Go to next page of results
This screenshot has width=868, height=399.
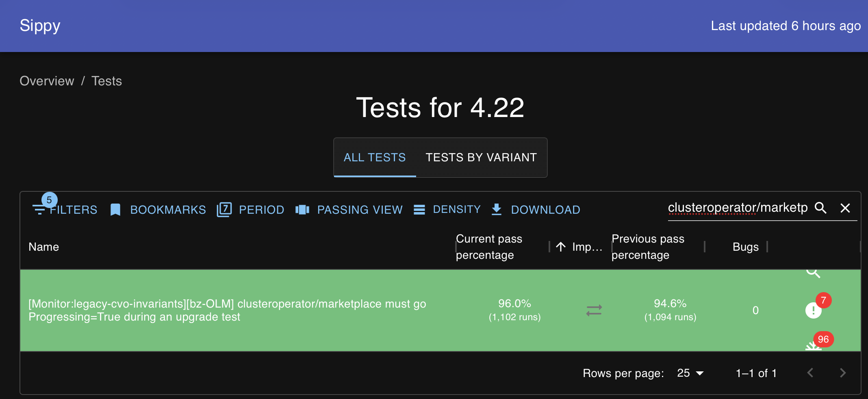point(843,373)
